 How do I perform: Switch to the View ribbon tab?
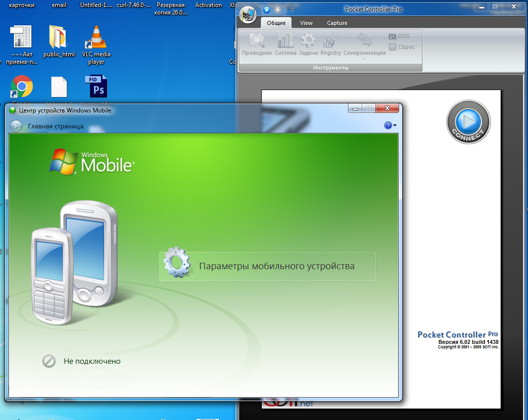point(306,23)
